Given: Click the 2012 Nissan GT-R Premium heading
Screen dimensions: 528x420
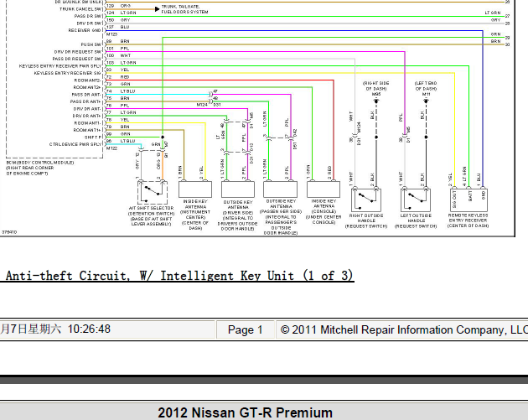Looking at the screenshot, I should [245, 412].
